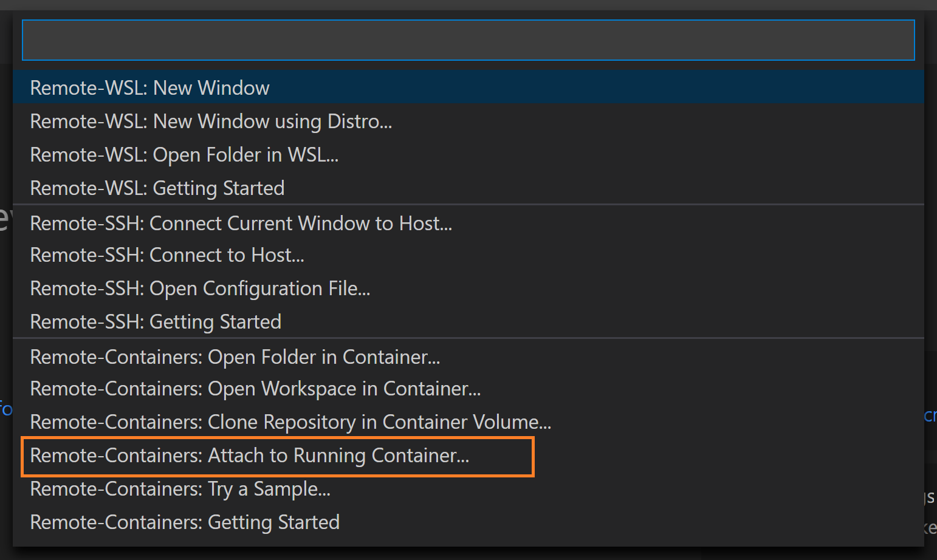Screen dimensions: 937x560
Task: Run Remote-SSH: Connect Current Window to Host...
Action: coord(468,223)
